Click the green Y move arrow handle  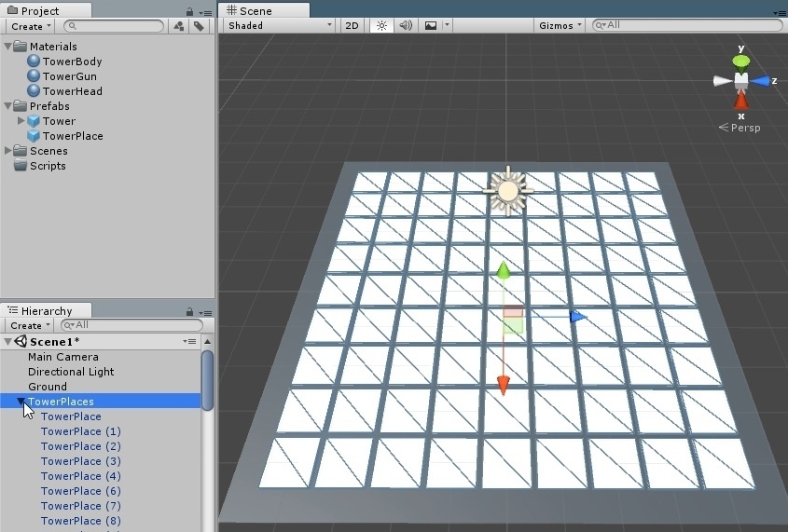click(503, 270)
